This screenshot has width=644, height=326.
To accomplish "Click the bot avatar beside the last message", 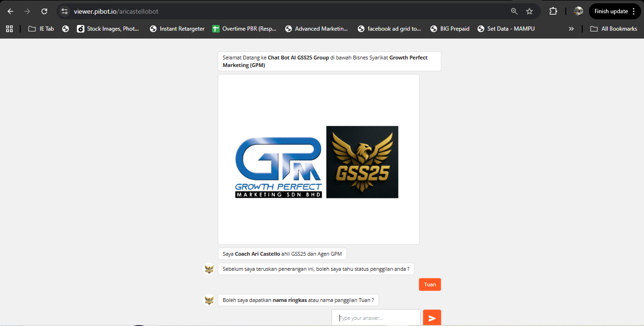I will click(x=208, y=300).
